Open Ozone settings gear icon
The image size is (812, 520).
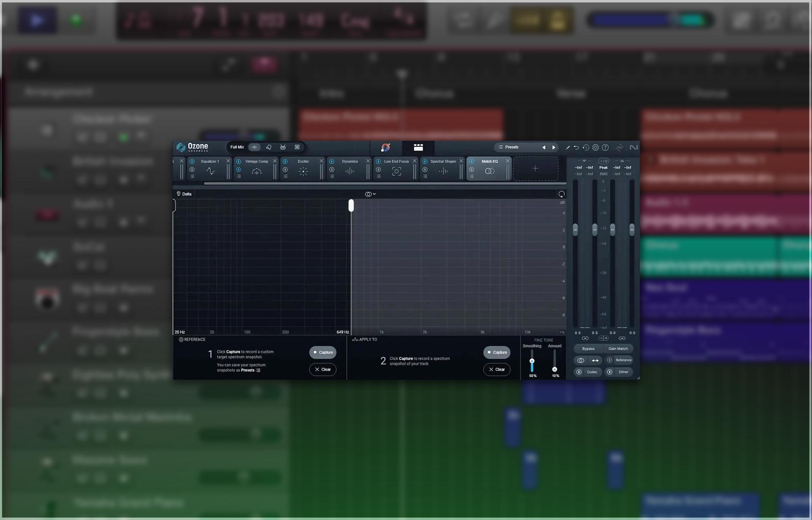(595, 148)
